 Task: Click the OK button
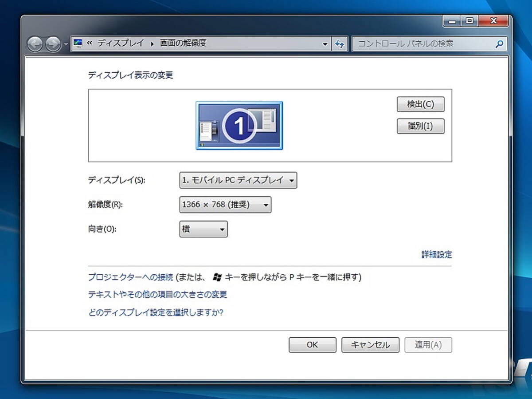tap(312, 345)
